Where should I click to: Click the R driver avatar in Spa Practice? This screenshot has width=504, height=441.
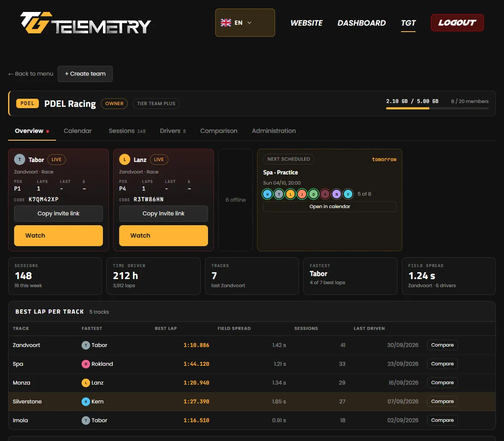point(325,194)
